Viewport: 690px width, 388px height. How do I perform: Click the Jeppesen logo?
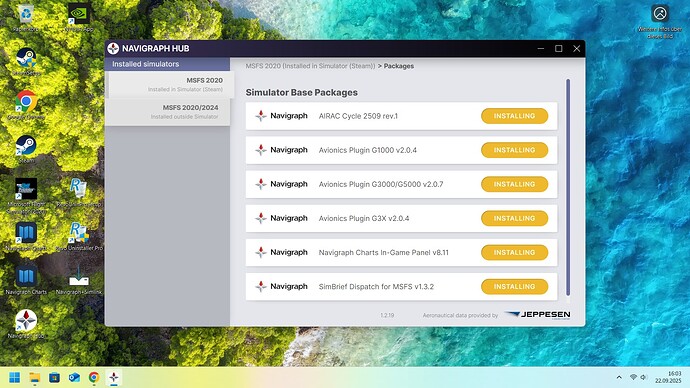pyautogui.click(x=537, y=315)
